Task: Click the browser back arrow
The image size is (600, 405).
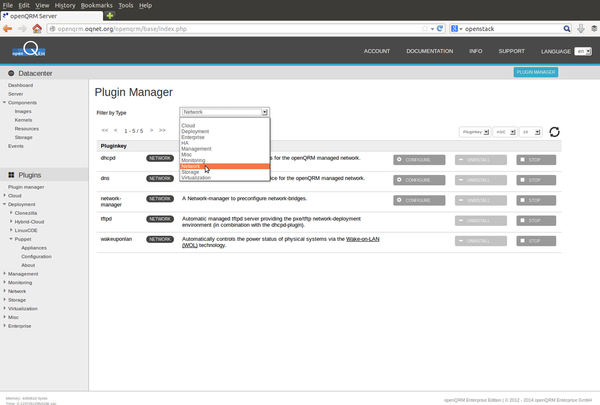Action: click(7, 29)
